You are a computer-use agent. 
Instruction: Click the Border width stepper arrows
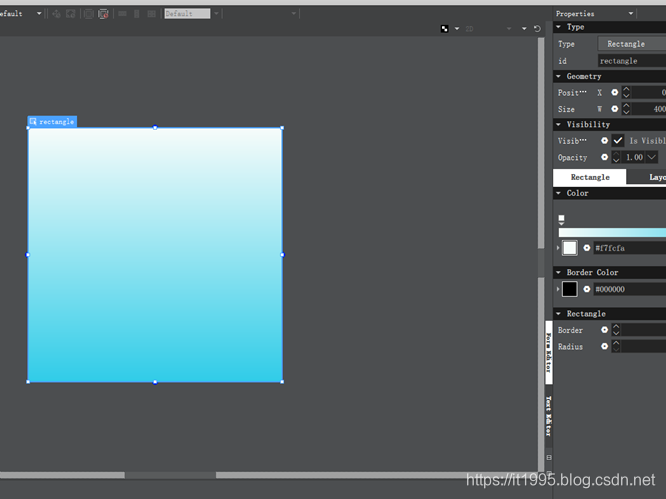pyautogui.click(x=616, y=330)
